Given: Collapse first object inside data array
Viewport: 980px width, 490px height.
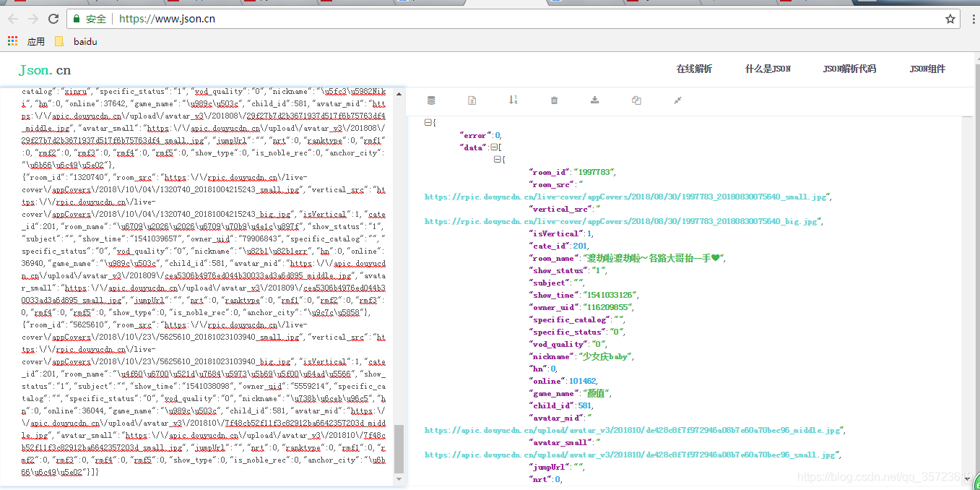Looking at the screenshot, I should click(497, 160).
